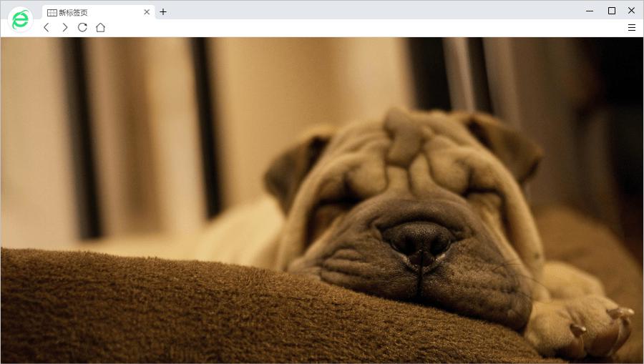This screenshot has width=644, height=364.
Task: Click the dog's nose in the photo
Action: [x=419, y=238]
